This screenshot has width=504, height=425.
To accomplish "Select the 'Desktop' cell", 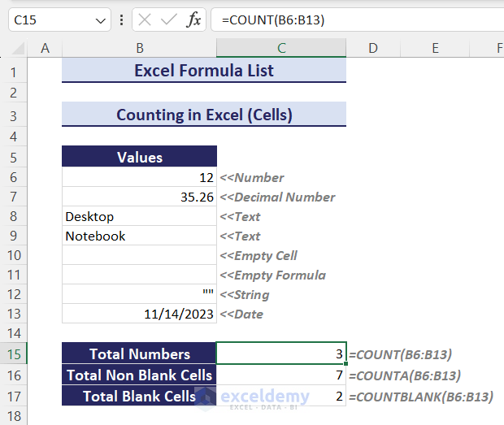I will [x=139, y=216].
